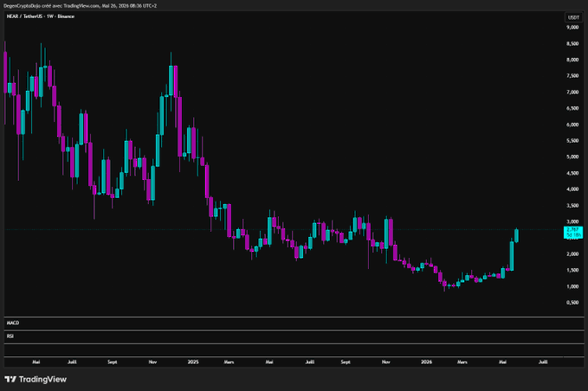Select the MACD indicator pane label
This screenshot has height=391, width=588.
pos(13,323)
